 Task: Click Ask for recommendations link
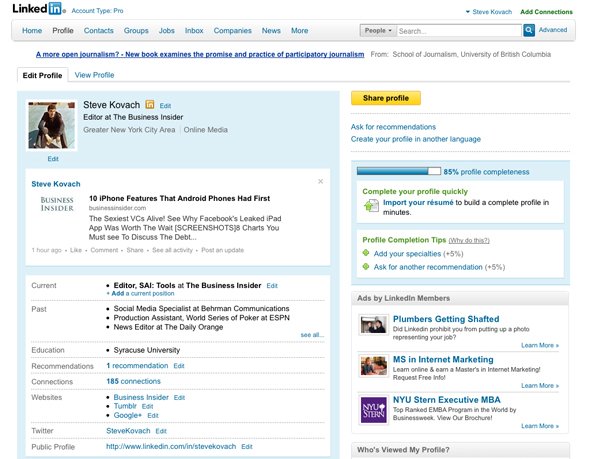click(x=393, y=127)
